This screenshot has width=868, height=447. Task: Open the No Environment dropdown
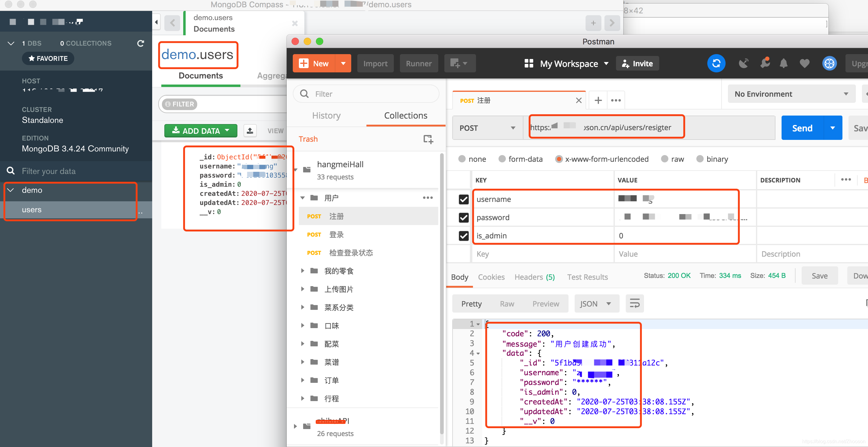(x=791, y=94)
